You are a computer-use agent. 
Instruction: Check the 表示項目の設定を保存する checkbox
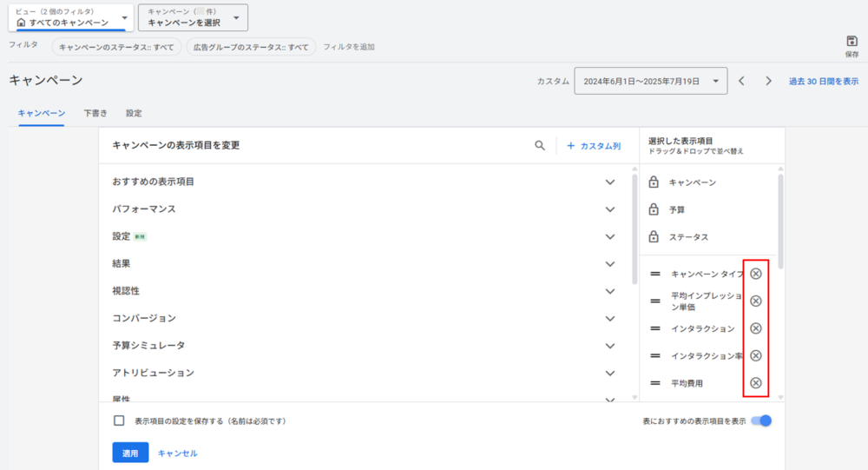(x=120, y=420)
